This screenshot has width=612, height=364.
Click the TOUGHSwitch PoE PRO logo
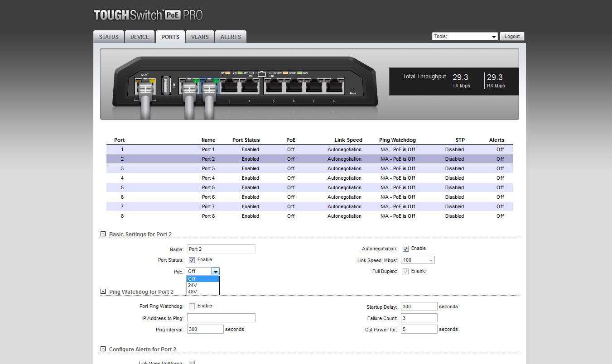pos(148,15)
